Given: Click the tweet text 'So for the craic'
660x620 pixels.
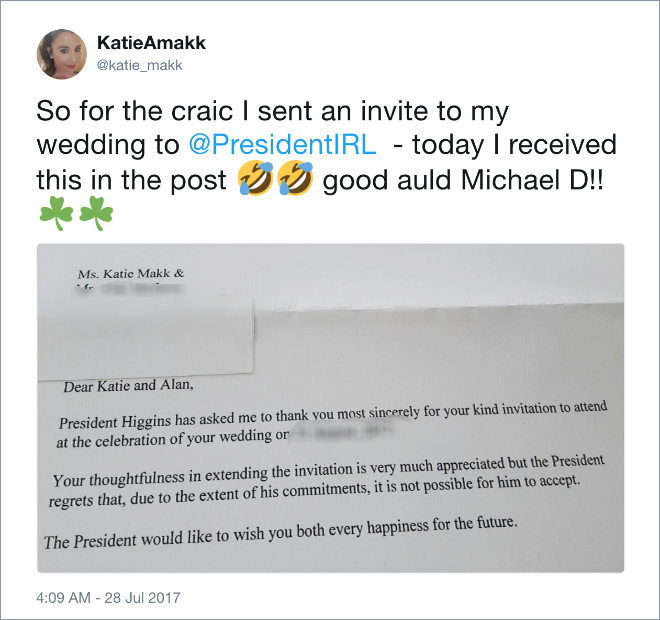Looking at the screenshot, I should [135, 111].
